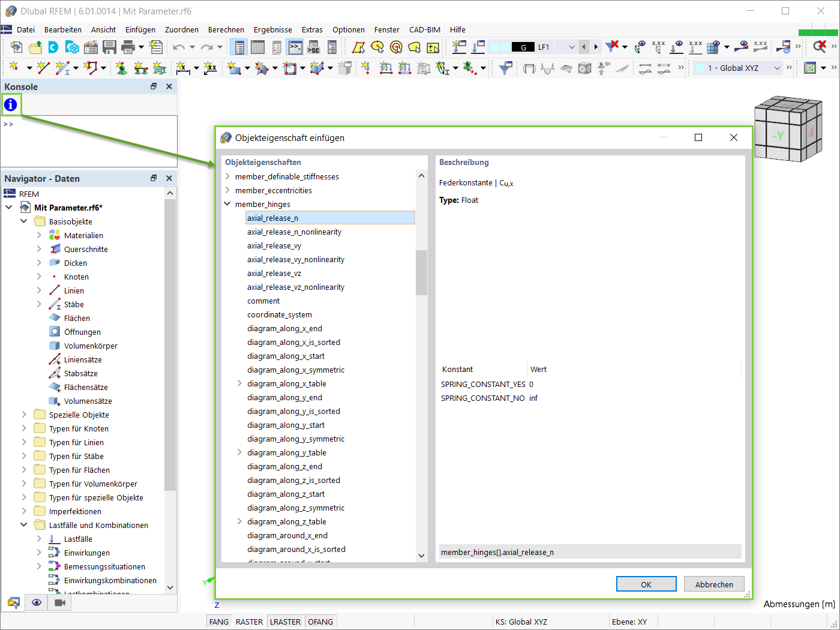This screenshot has width=840, height=630.
Task: Click the new model toolbar icon
Action: click(x=16, y=47)
